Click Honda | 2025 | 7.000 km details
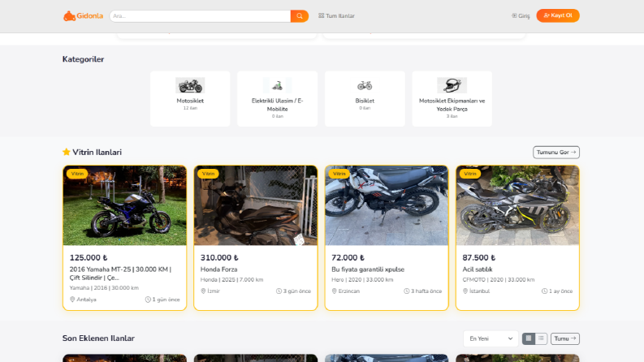Viewport: 644px width, 362px height. click(x=231, y=280)
